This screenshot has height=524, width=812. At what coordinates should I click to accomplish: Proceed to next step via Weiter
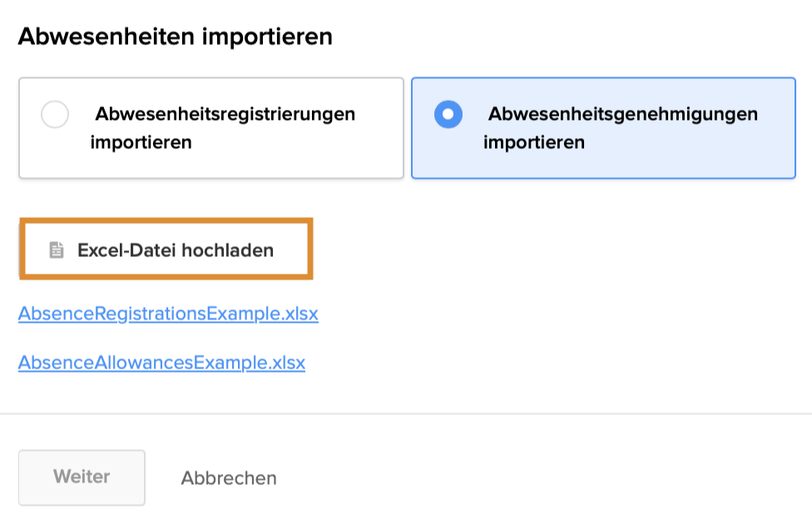coord(82,477)
